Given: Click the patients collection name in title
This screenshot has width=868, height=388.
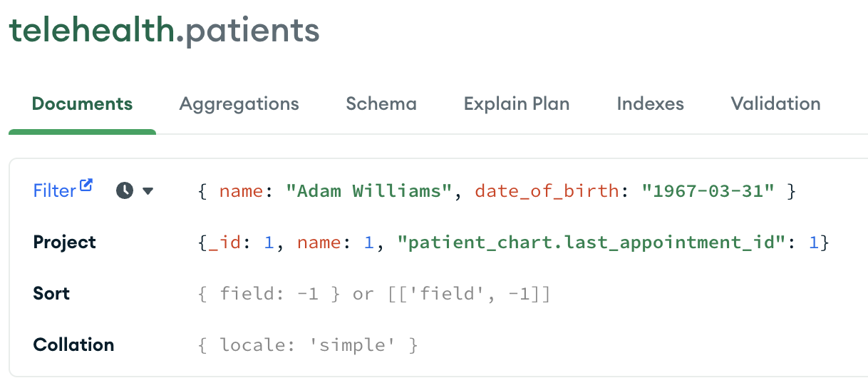Looking at the screenshot, I should click(x=252, y=30).
